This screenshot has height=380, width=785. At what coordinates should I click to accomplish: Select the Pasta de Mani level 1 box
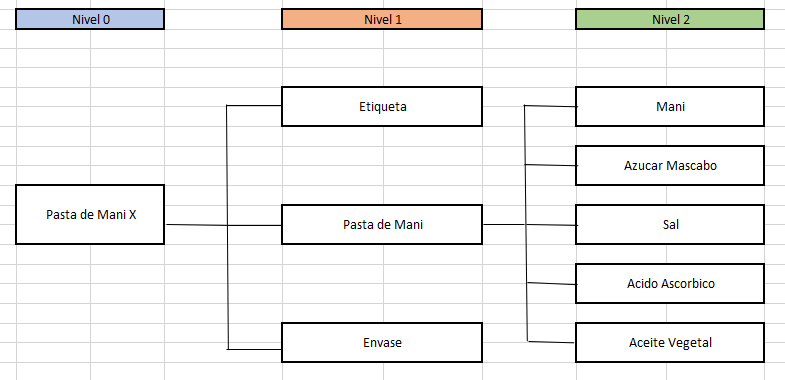[382, 224]
